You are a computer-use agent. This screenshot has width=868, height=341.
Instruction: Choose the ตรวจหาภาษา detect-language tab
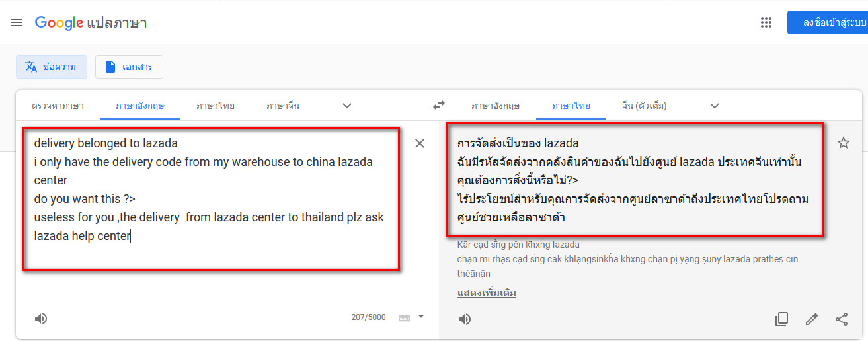58,106
